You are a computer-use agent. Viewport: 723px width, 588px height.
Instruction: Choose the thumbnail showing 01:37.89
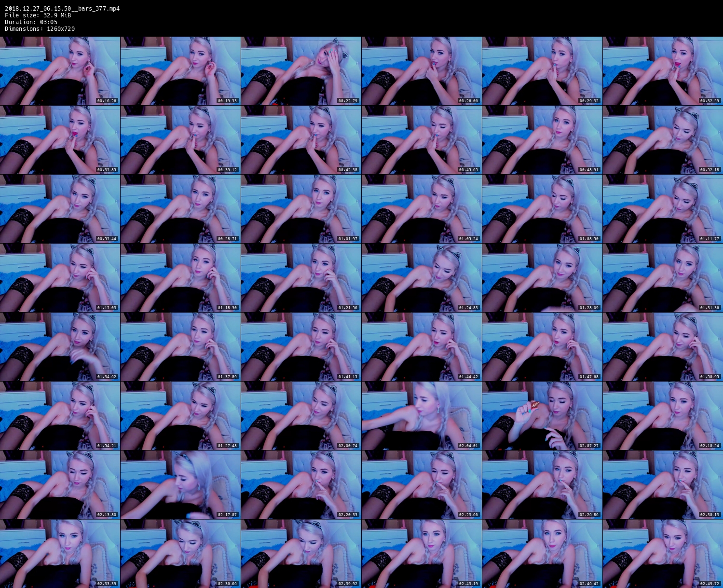180,347
